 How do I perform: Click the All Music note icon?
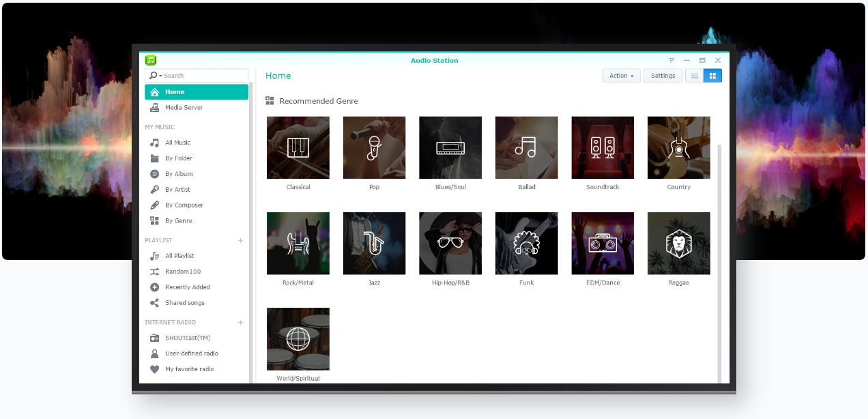(x=154, y=143)
